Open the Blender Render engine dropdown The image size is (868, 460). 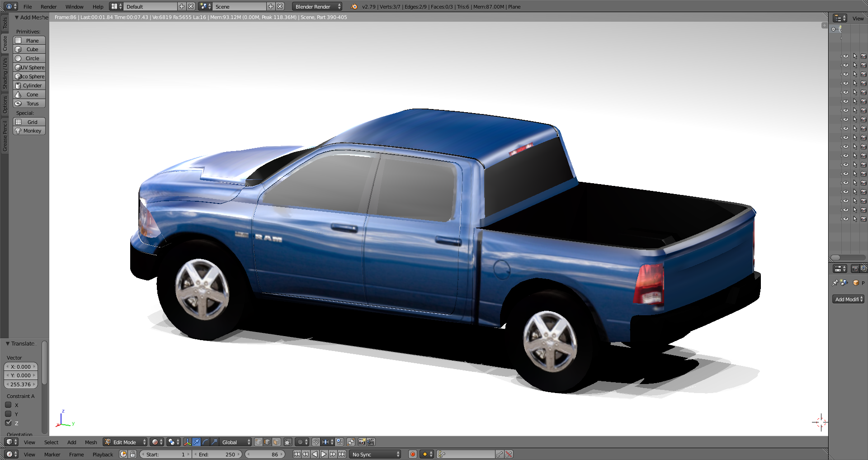point(317,7)
